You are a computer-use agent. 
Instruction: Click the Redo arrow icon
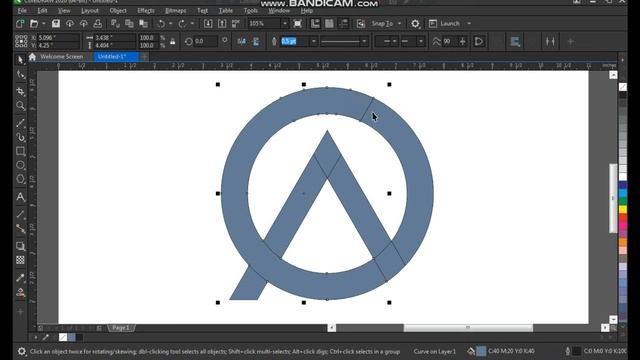tap(182, 24)
